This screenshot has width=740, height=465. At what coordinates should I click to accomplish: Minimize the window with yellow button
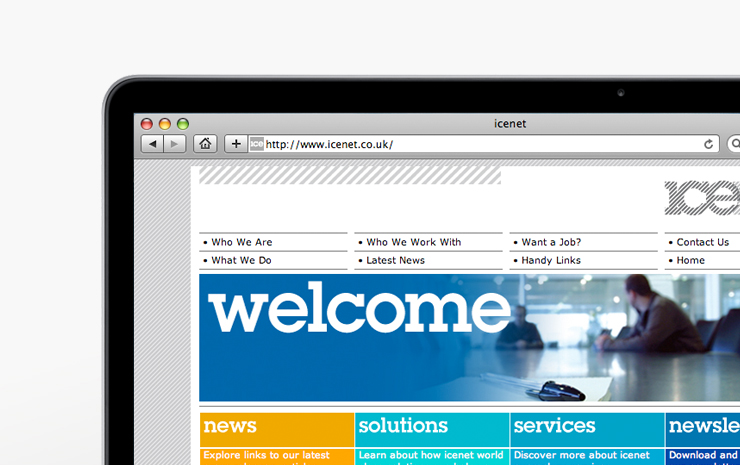(165, 124)
